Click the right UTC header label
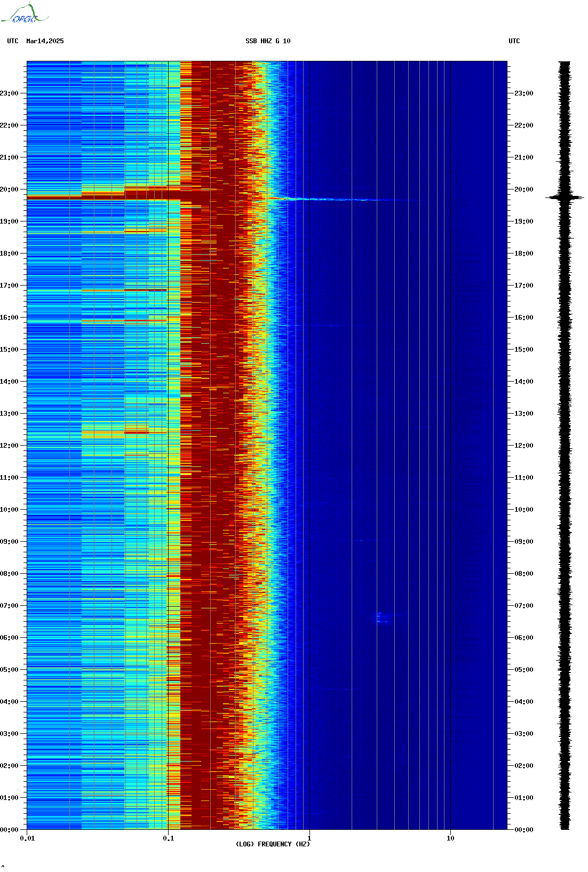 click(x=514, y=41)
